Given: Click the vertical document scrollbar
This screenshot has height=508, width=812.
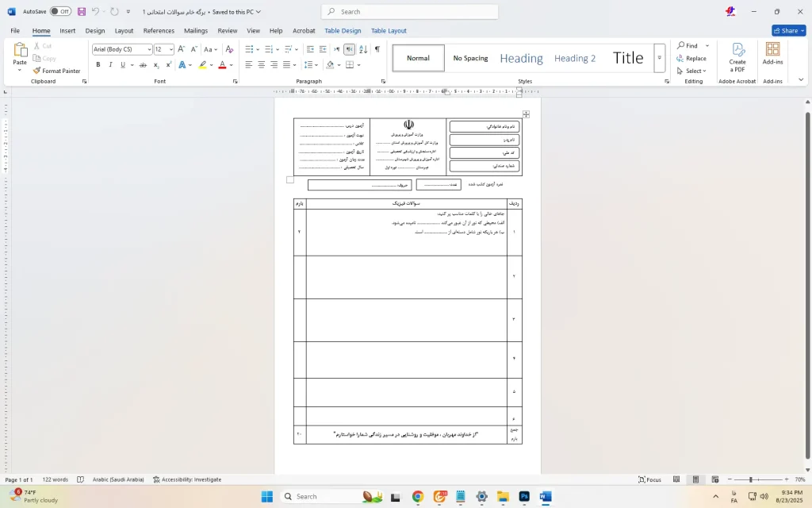Looking at the screenshot, I should tap(807, 285).
